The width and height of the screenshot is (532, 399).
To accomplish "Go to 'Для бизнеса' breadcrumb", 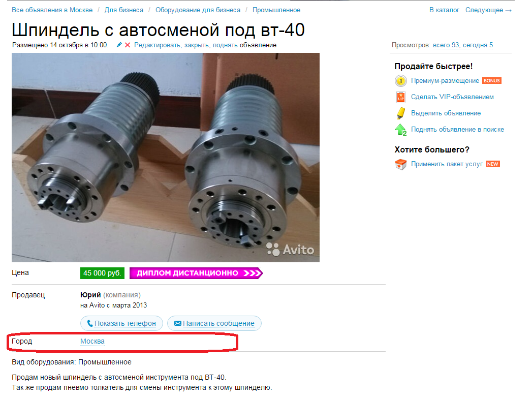I will pyautogui.click(x=124, y=10).
